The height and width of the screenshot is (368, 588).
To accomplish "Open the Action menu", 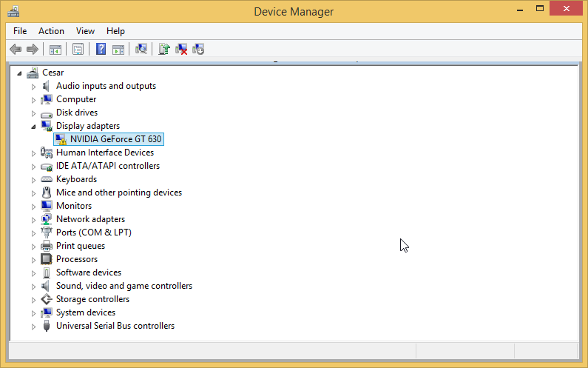I will 51,31.
